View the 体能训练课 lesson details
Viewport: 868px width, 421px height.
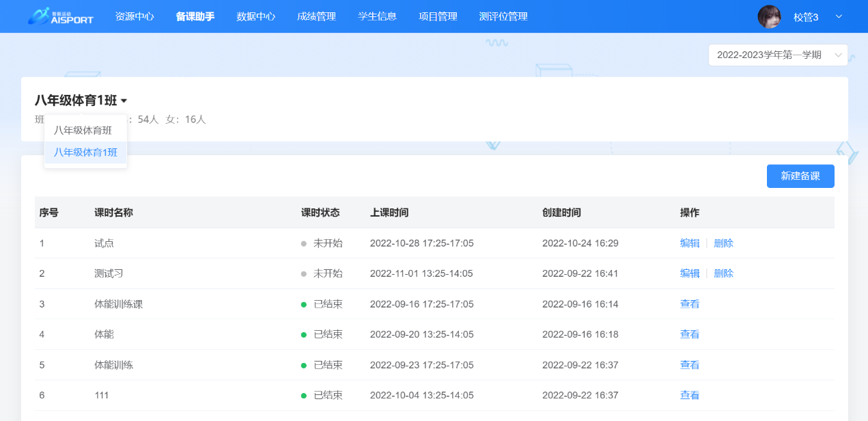click(x=689, y=304)
